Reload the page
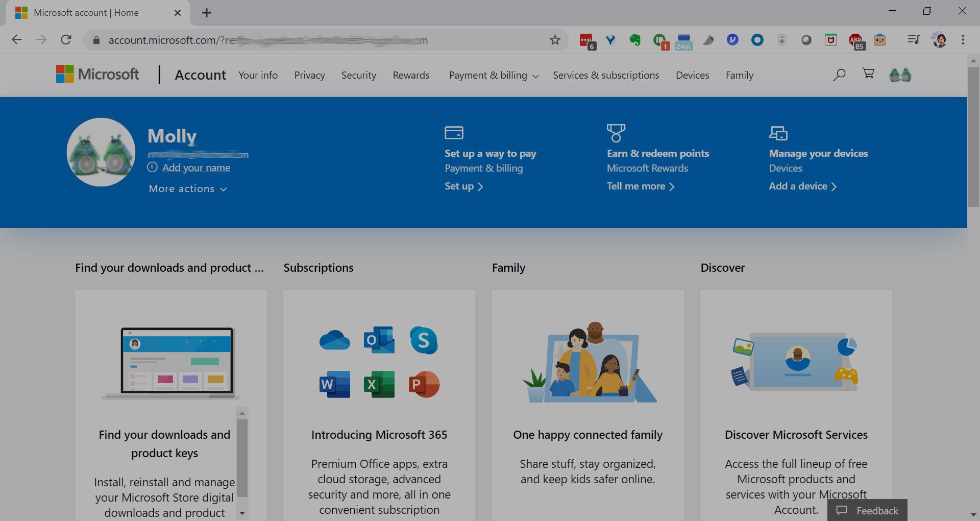 click(x=66, y=39)
